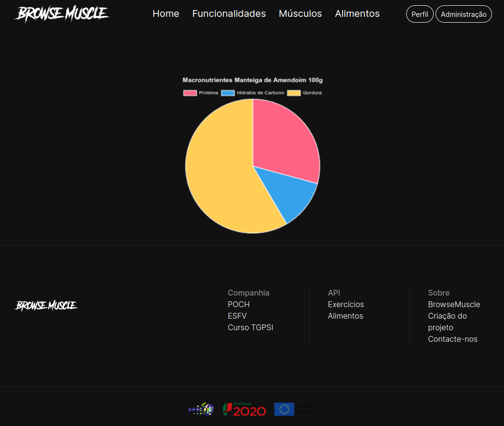Go to the Home nav item
The height and width of the screenshot is (426, 504).
166,14
